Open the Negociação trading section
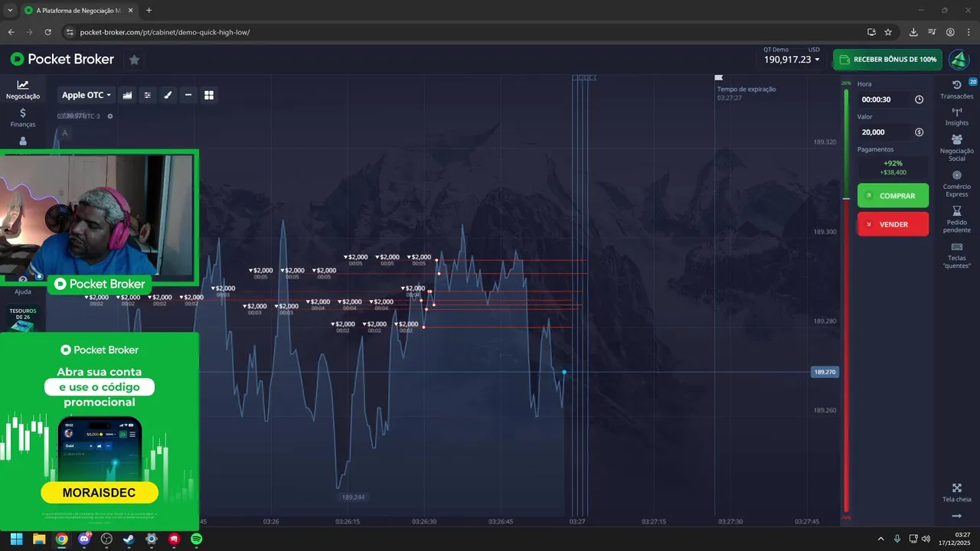The width and height of the screenshot is (980, 551). tap(23, 90)
